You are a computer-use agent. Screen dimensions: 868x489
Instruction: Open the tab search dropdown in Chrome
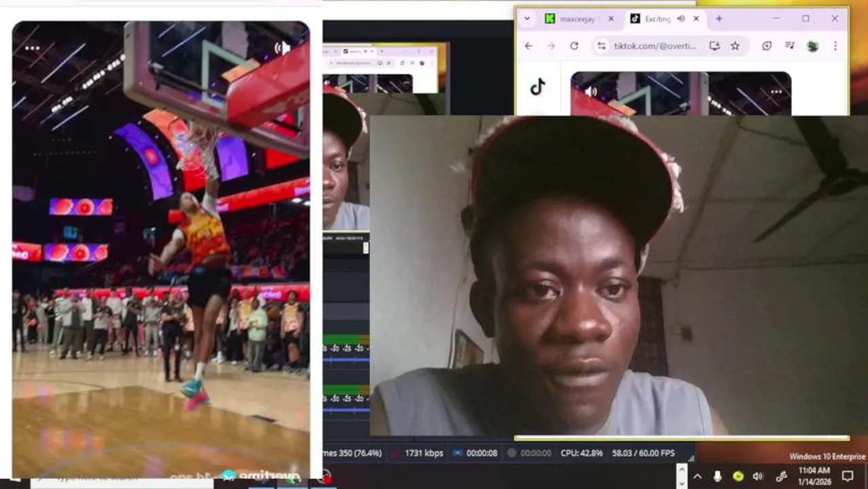coord(527,19)
